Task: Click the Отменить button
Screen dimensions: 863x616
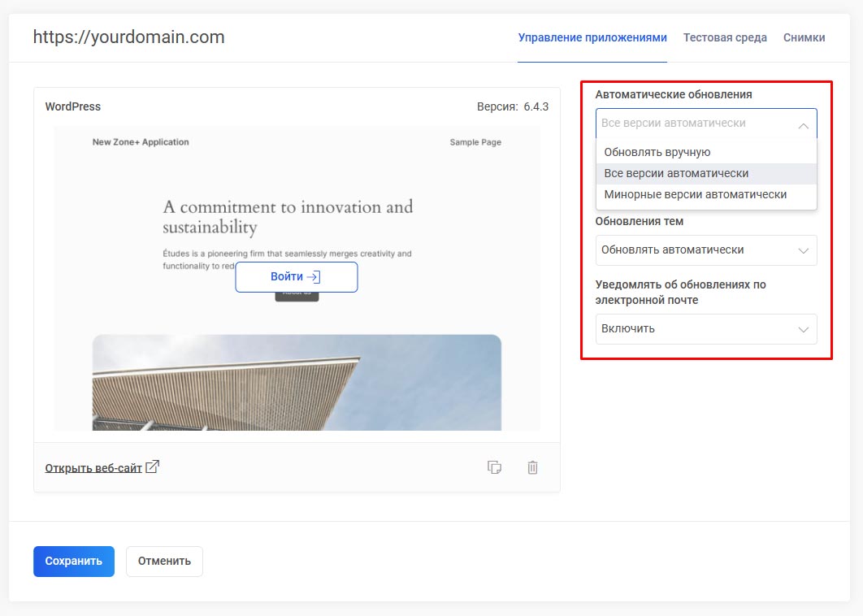Action: pos(164,561)
